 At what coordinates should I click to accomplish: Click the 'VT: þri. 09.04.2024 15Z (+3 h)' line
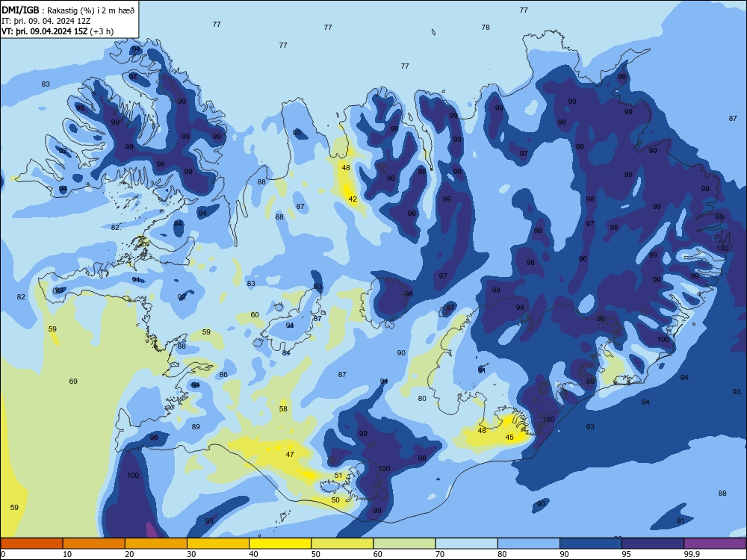pos(58,31)
